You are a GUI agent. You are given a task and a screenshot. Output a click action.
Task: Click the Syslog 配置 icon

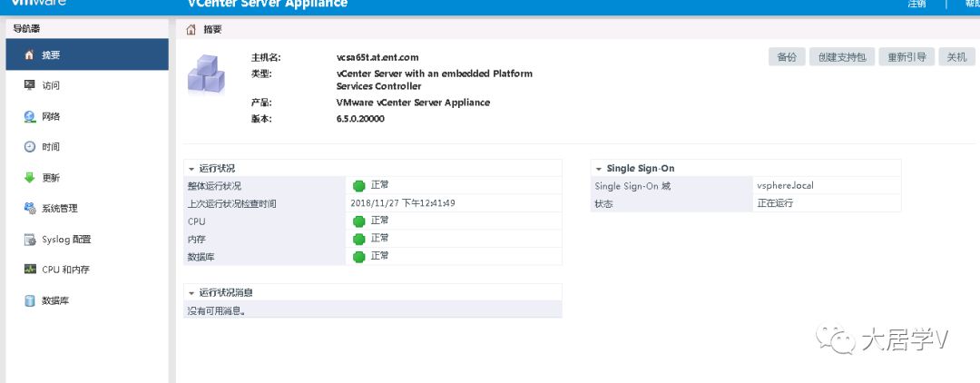tap(29, 240)
